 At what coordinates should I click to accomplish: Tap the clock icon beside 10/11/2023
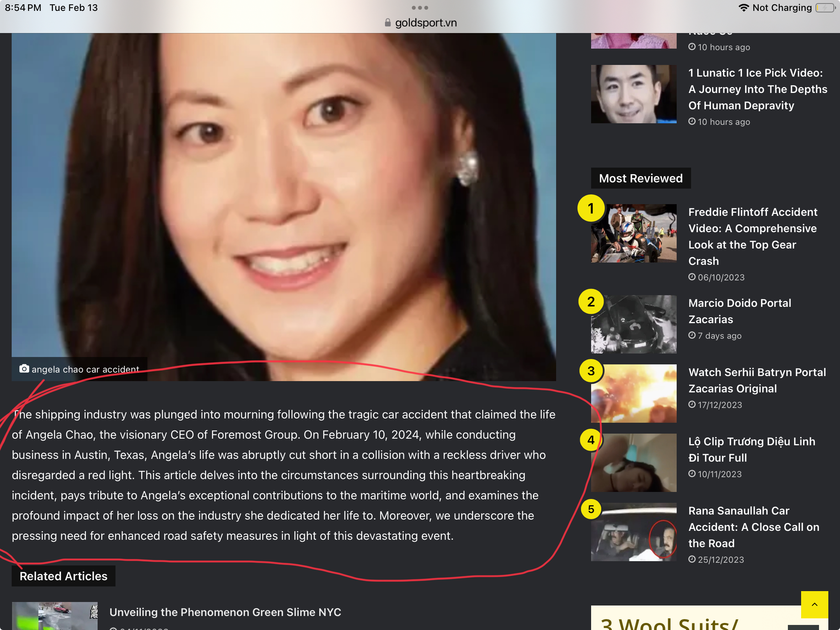pyautogui.click(x=692, y=474)
